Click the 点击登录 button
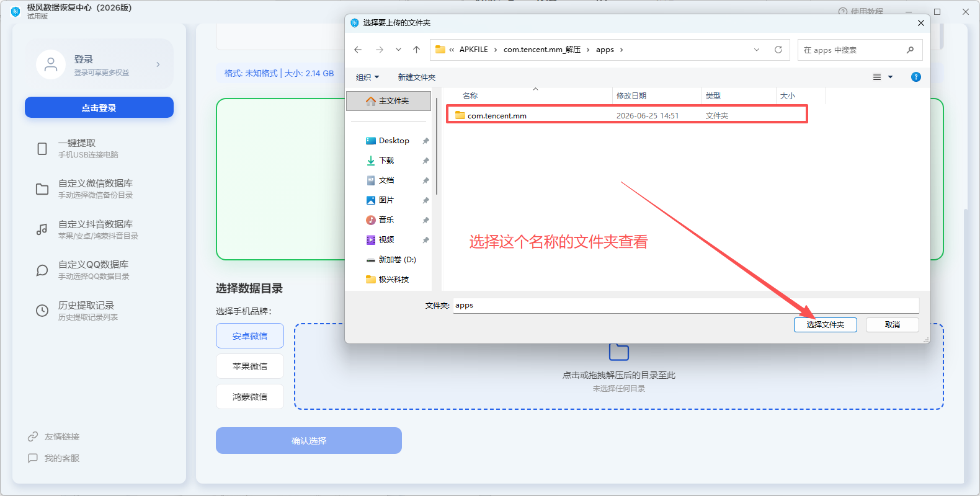This screenshot has width=980, height=496. tap(99, 107)
